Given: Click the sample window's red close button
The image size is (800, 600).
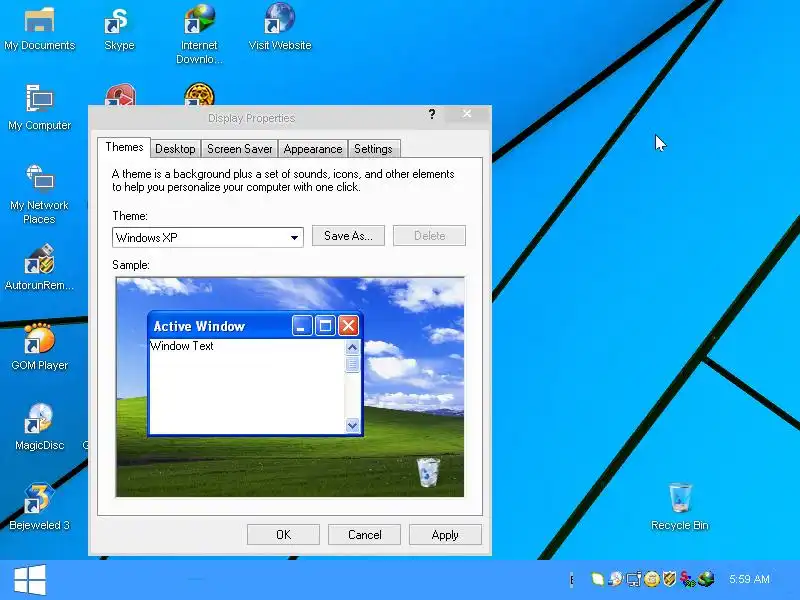Looking at the screenshot, I should tap(348, 326).
